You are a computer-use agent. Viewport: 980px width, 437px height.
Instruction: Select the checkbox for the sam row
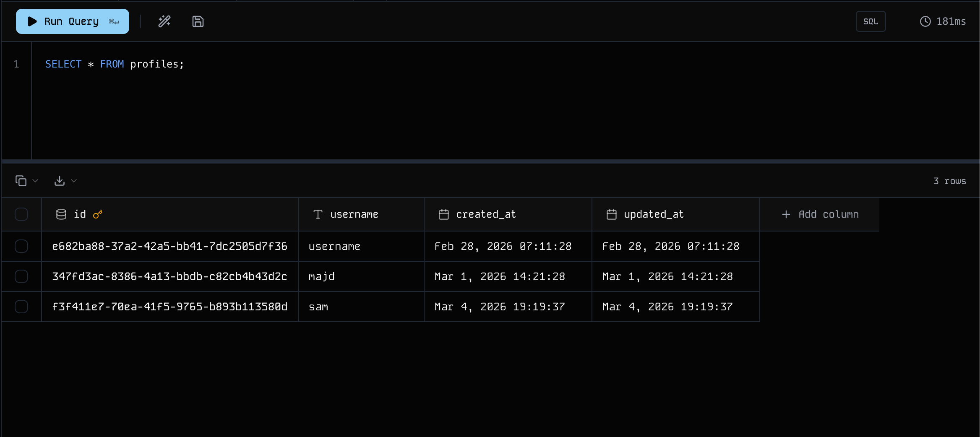[21, 307]
